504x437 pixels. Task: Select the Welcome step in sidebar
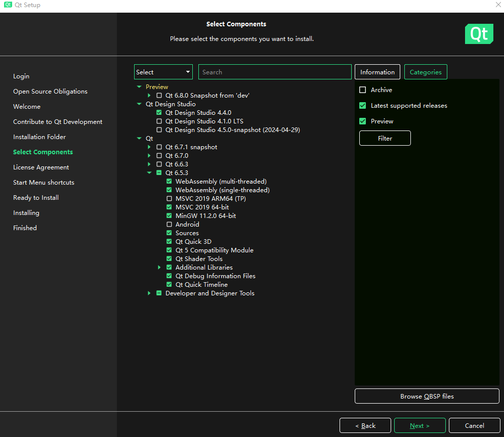[x=27, y=107]
